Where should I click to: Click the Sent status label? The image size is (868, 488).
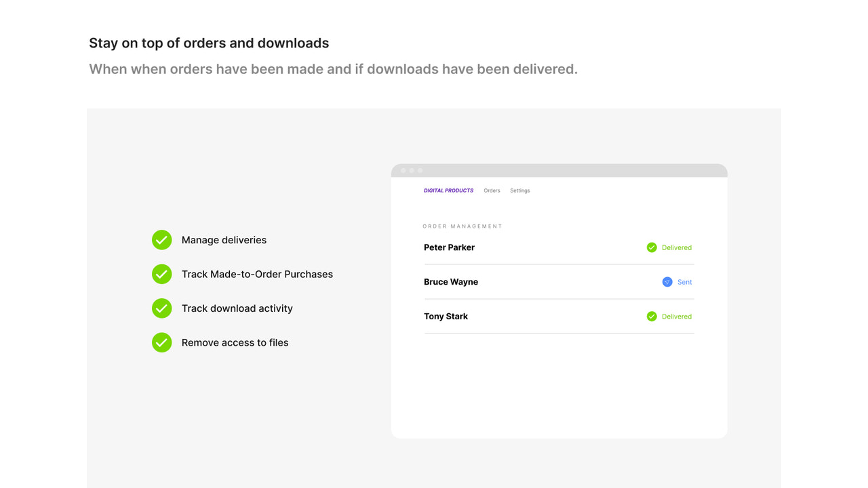pos(685,282)
